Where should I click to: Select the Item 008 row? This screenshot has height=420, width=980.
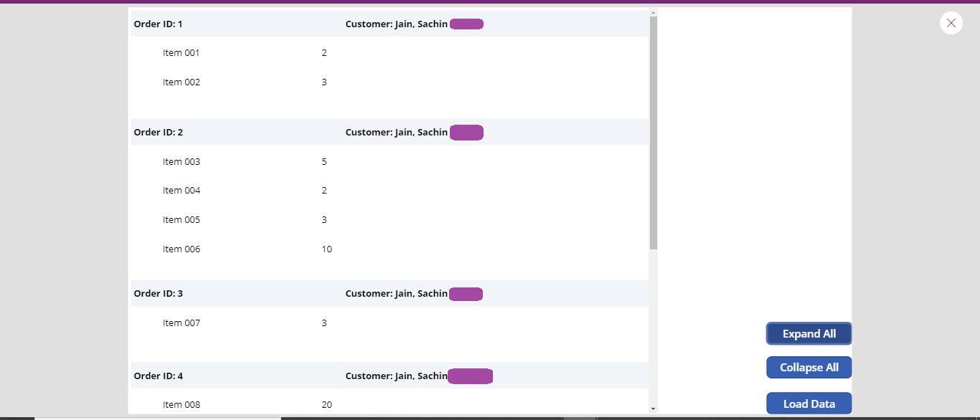click(x=182, y=404)
